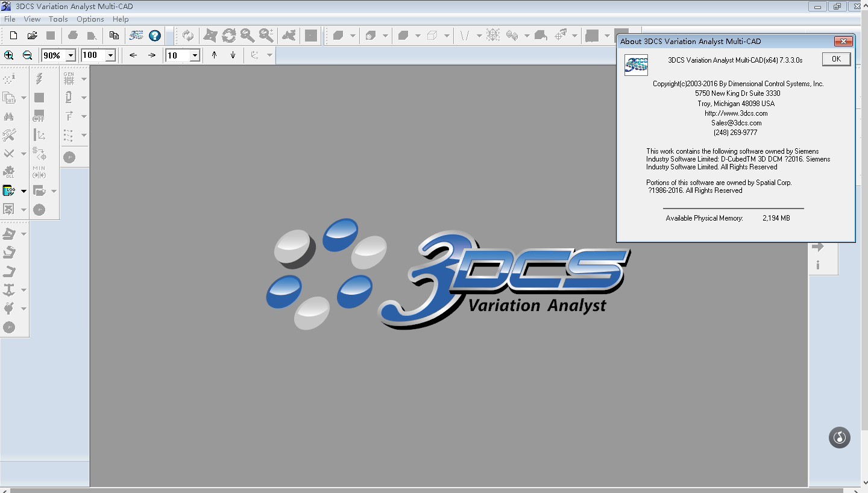Click the binoculars find icon
This screenshot has width=868, height=493.
[9, 116]
